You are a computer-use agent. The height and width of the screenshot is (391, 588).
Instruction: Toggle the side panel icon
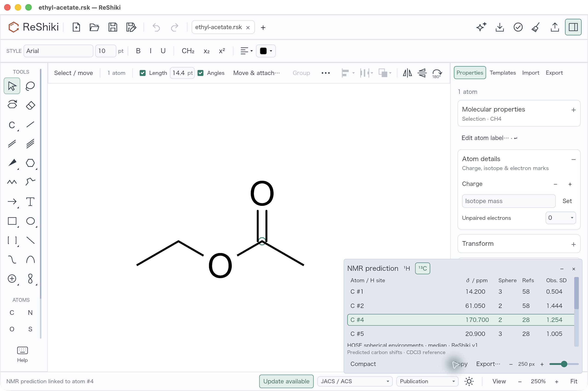click(x=573, y=27)
